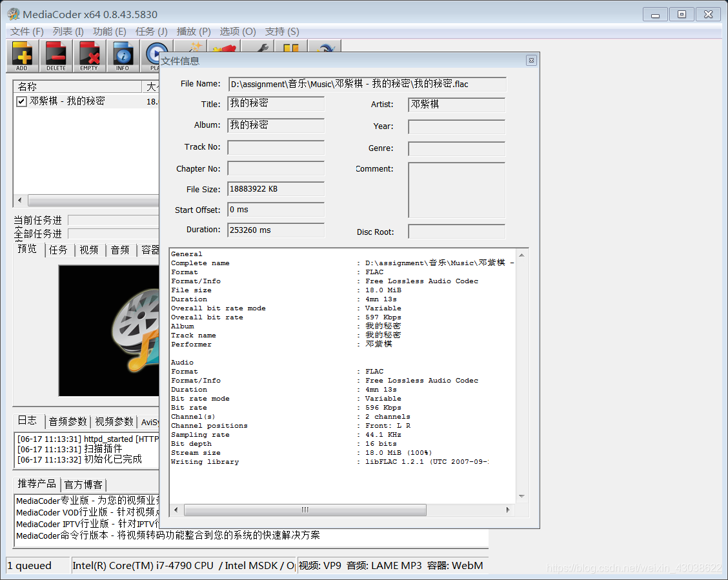
Task: Click the Artist field with 邓紫棋
Action: [x=456, y=105]
